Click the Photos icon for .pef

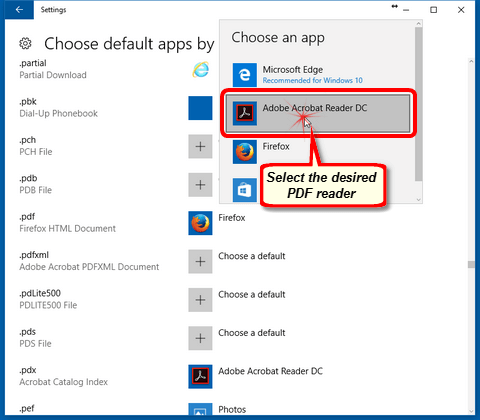(x=200, y=409)
